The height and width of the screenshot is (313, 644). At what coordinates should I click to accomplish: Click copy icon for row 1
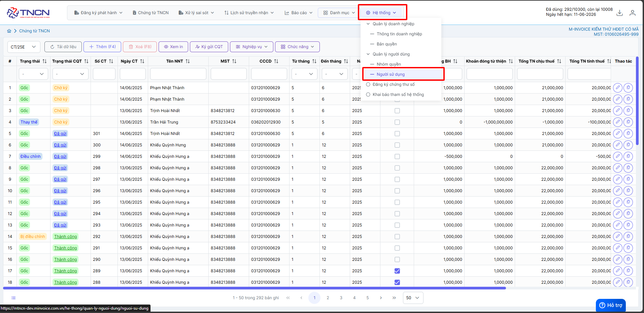(628, 88)
